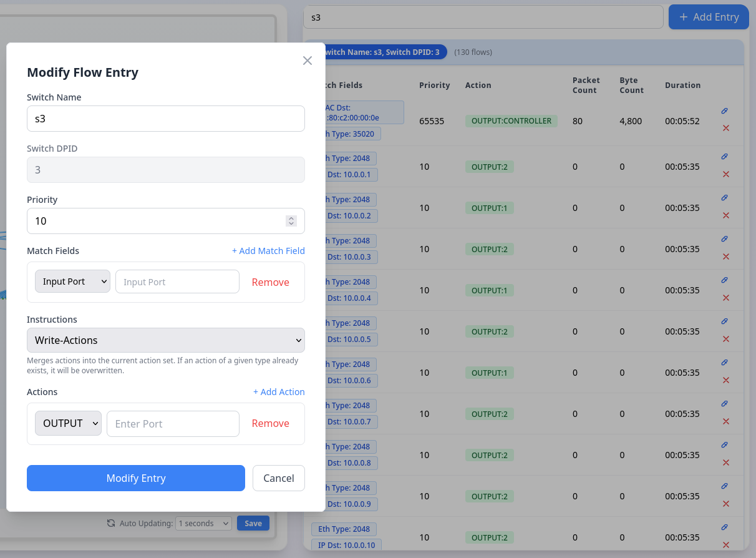Delete the flow for IP Dst 10.0.0.5
Image resolution: width=756 pixels, height=558 pixels.
pos(725,339)
